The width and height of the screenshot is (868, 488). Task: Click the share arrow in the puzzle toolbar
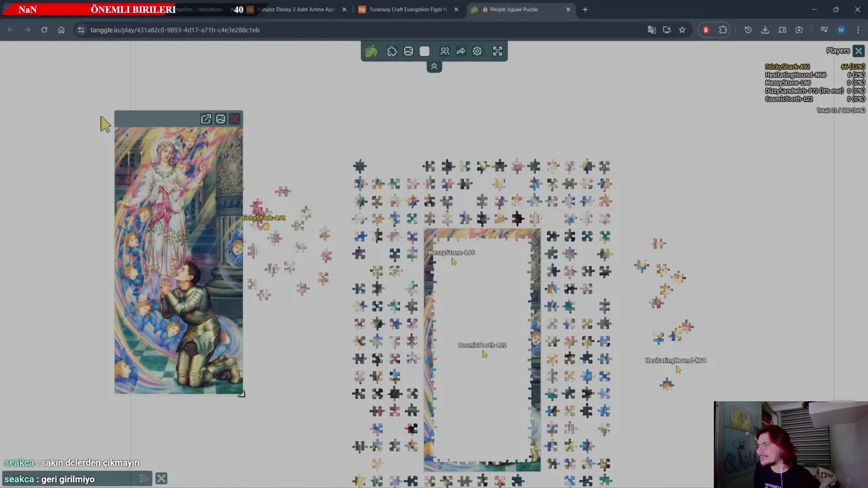[461, 52]
